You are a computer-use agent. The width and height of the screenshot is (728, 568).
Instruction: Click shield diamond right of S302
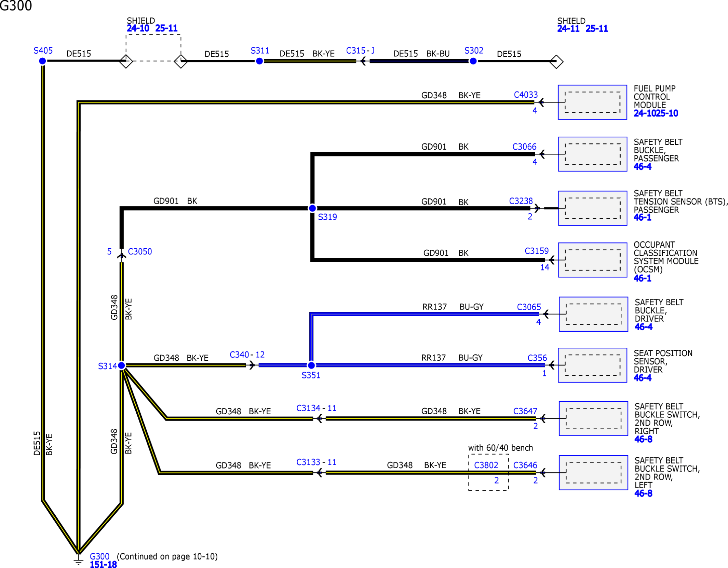click(x=556, y=61)
